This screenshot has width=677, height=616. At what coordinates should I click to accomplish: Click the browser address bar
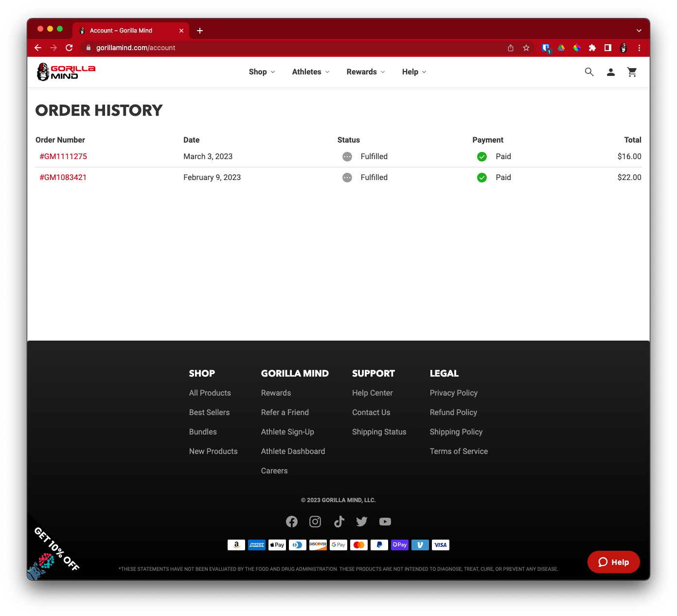click(292, 48)
